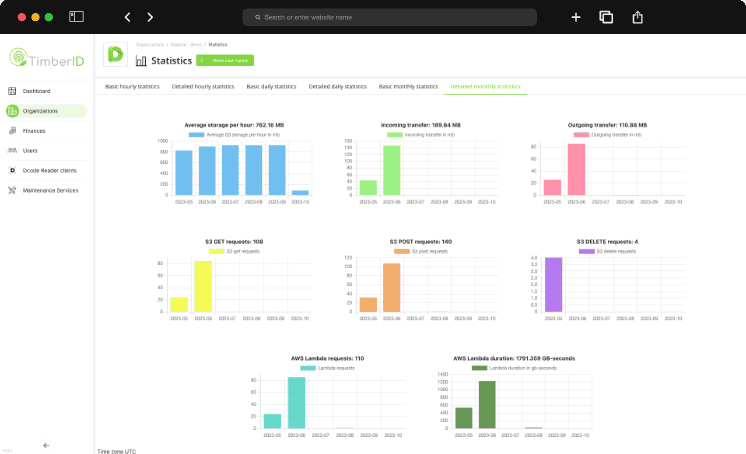Toggle the Lambda duration dark green legend swatch
Screen dimensions: 746x454
click(480, 368)
